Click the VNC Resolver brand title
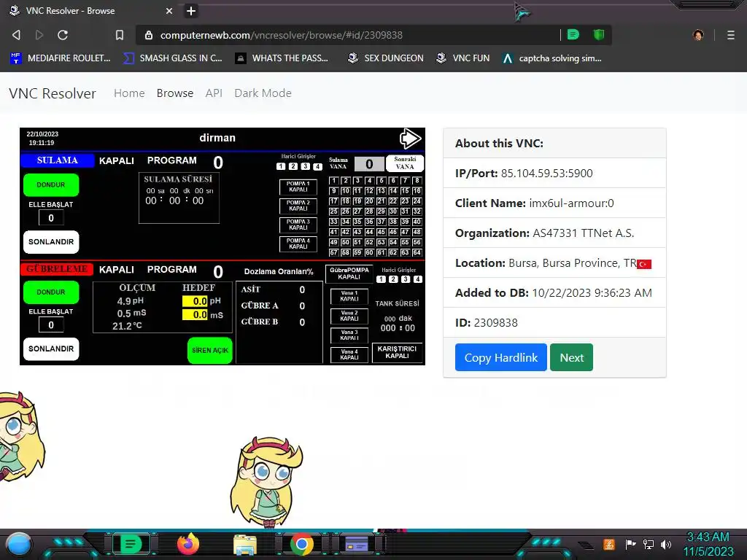 pyautogui.click(x=53, y=93)
